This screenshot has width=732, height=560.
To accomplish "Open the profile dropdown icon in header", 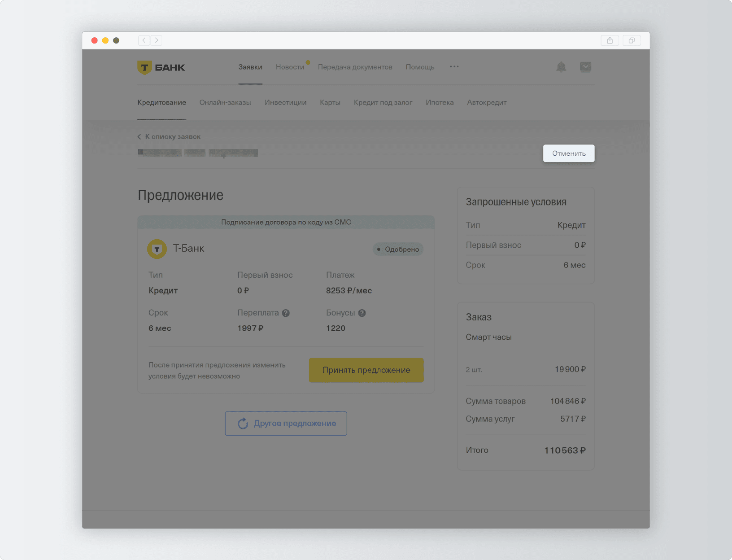I will click(x=585, y=67).
